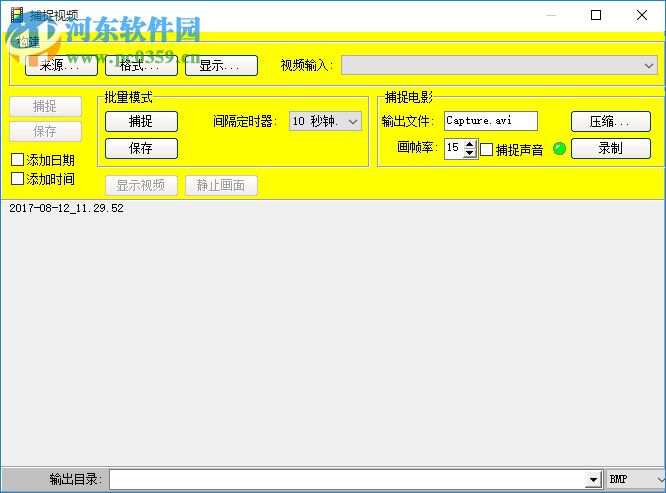Open the 间隔定时器 10 秒钟 dropdown
Screen dimensions: 666x493
coord(325,121)
